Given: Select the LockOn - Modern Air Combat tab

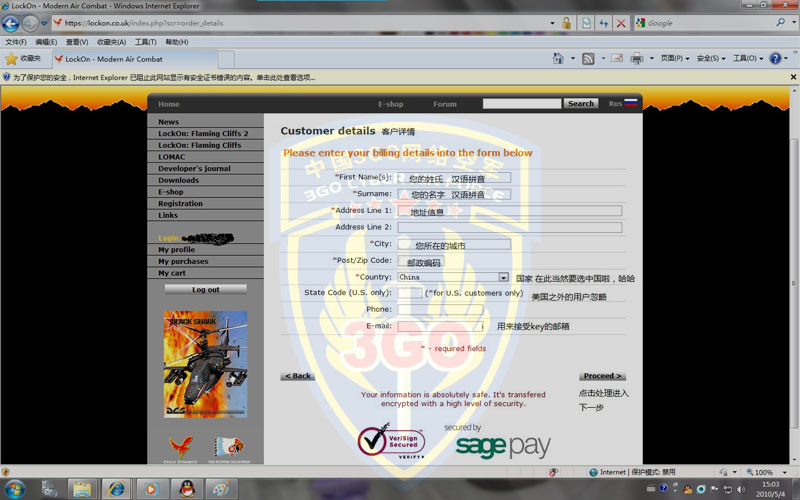Looking at the screenshot, I should (x=135, y=59).
